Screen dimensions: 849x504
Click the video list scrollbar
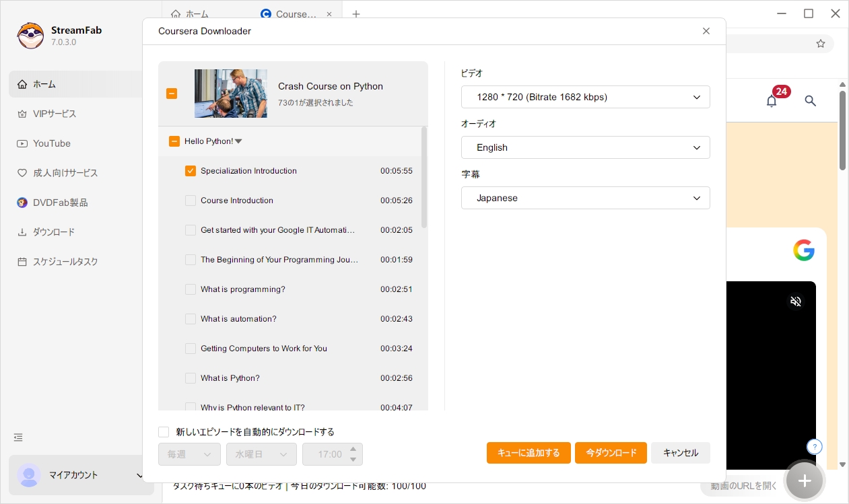(424, 178)
